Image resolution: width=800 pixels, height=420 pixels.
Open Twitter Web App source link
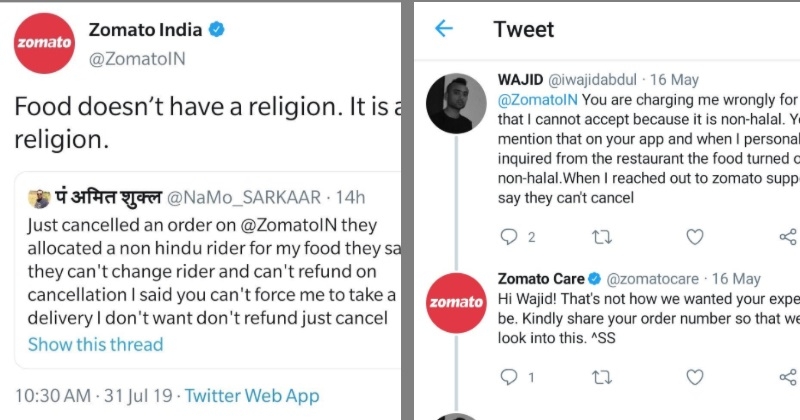click(x=252, y=396)
